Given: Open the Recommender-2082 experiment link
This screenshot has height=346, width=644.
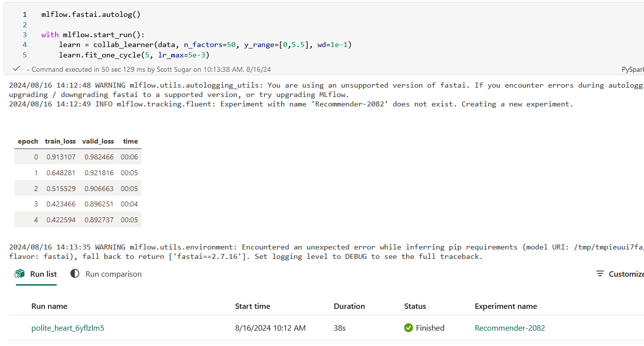Looking at the screenshot, I should 509,328.
